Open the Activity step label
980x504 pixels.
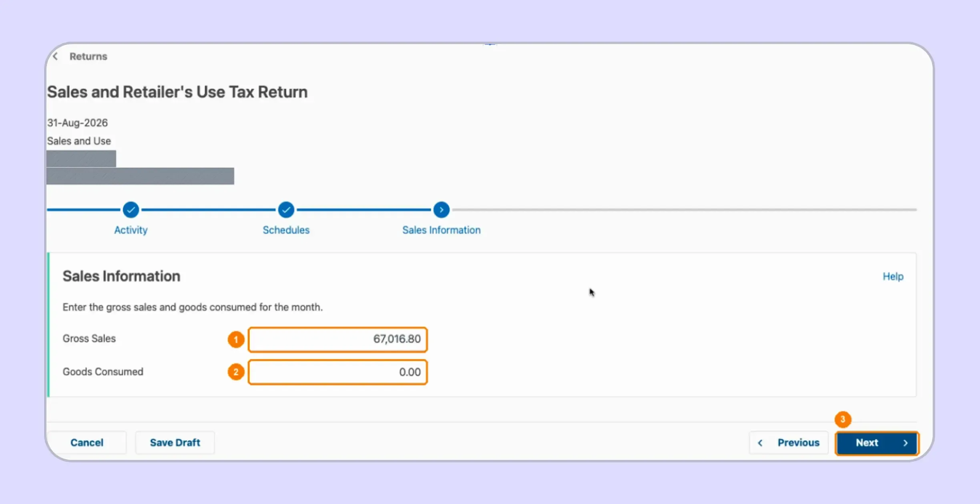click(x=131, y=230)
